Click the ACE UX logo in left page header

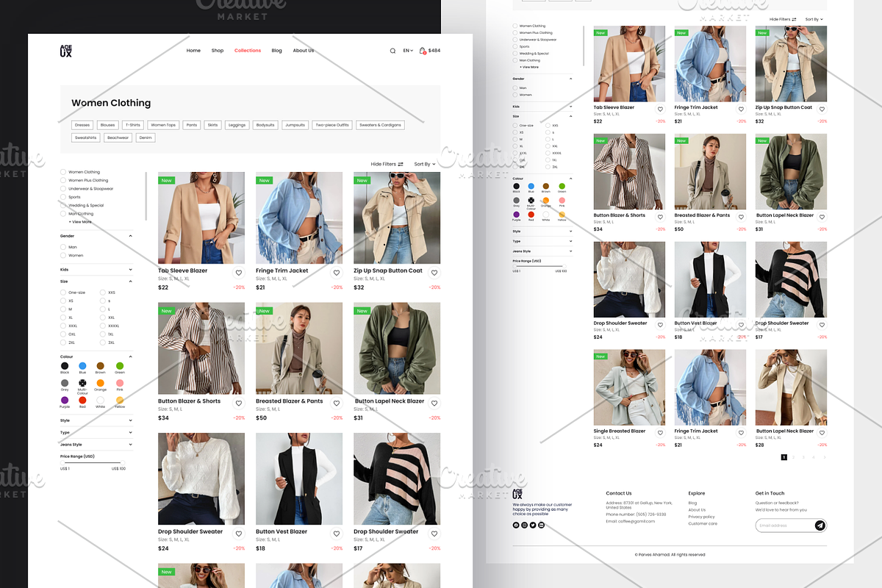point(66,51)
